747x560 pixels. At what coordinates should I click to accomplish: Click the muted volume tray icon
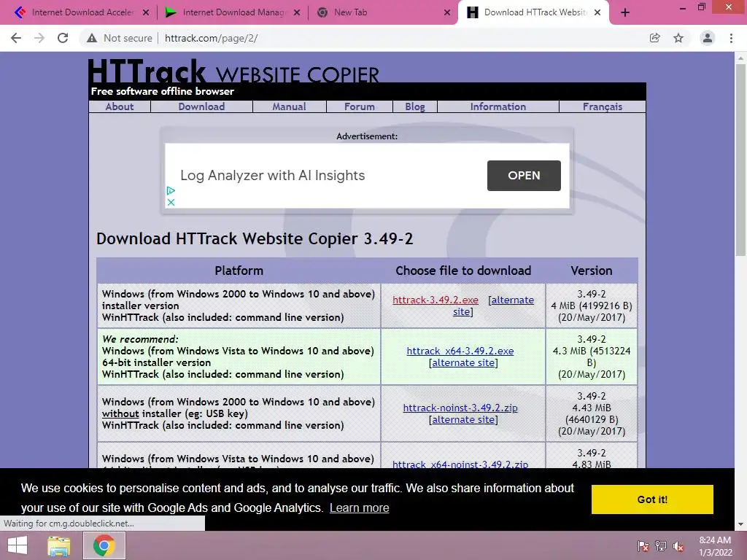pos(678,546)
